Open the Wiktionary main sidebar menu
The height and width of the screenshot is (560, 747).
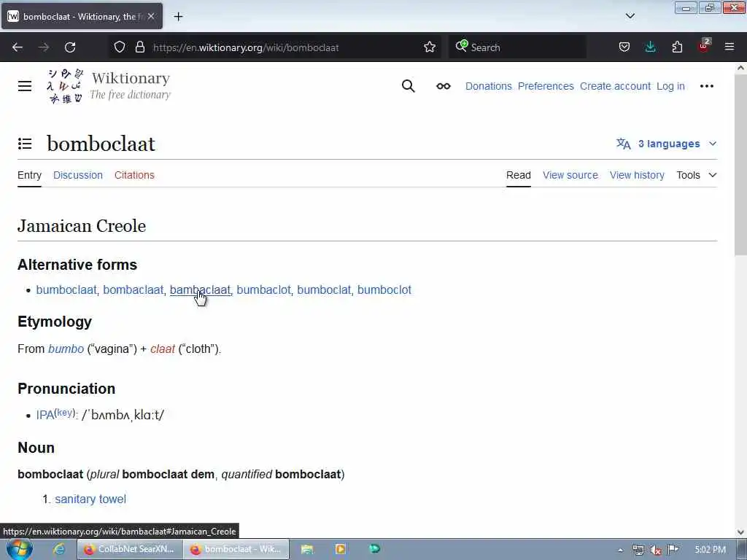(x=25, y=86)
